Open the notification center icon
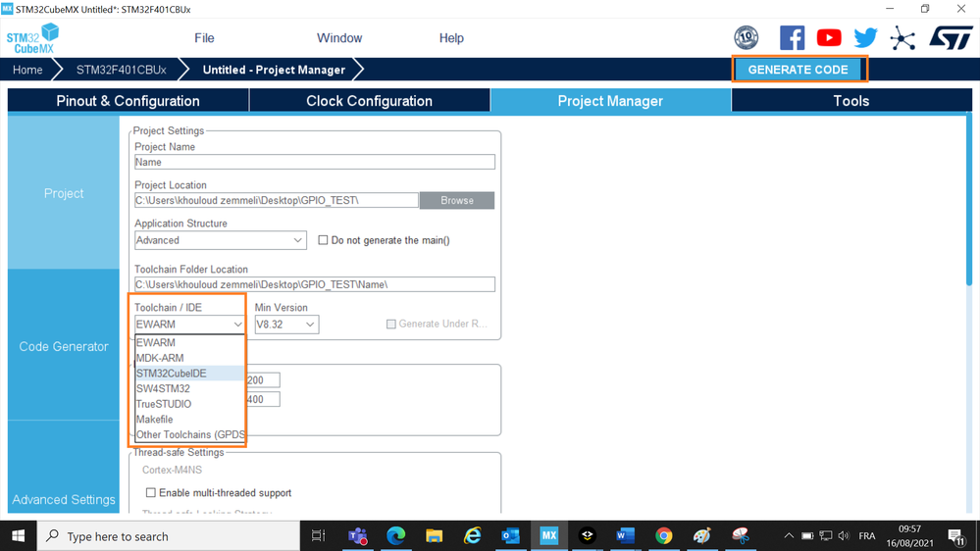The height and width of the screenshot is (551, 980). [956, 536]
